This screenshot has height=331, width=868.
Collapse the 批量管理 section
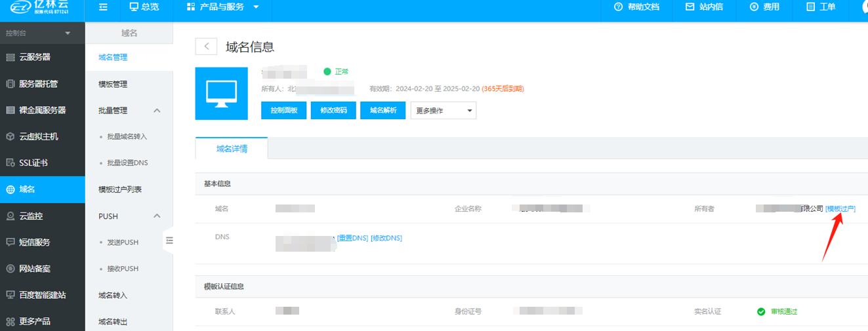[x=157, y=111]
